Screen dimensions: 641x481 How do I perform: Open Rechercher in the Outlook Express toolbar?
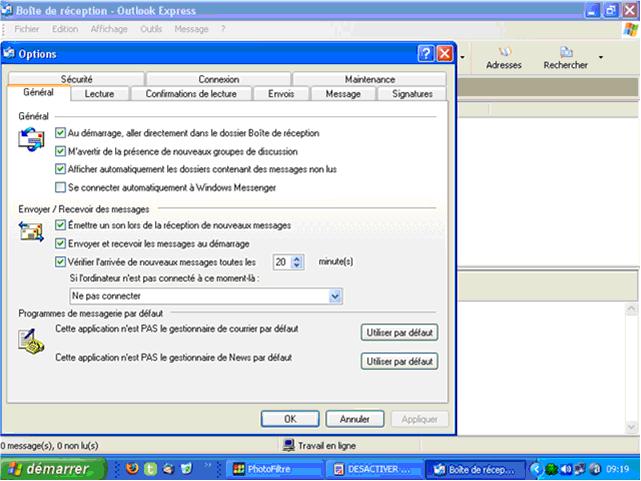pyautogui.click(x=565, y=58)
